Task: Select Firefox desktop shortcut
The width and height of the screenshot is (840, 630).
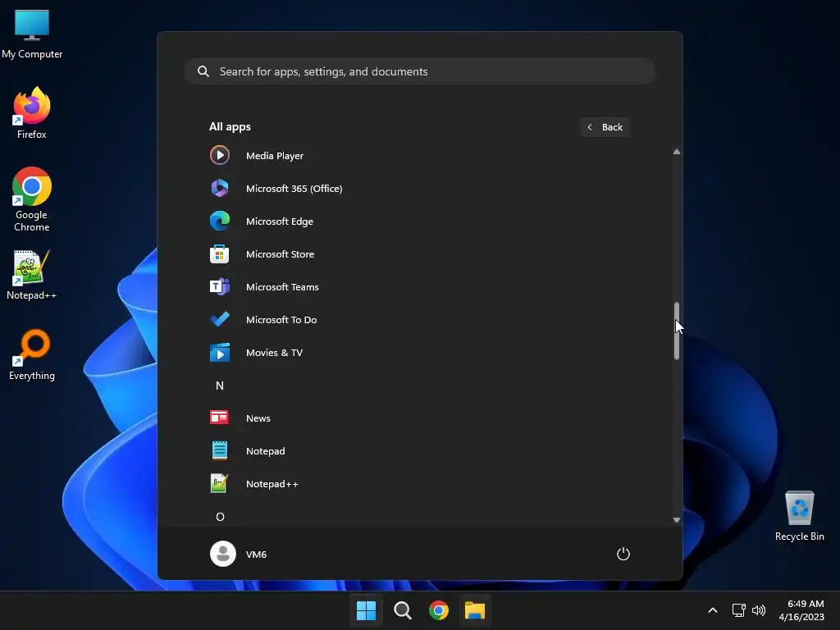Action: 32,113
